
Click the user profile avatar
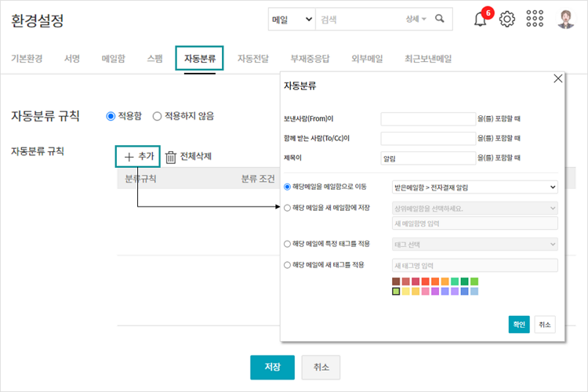coord(566,19)
